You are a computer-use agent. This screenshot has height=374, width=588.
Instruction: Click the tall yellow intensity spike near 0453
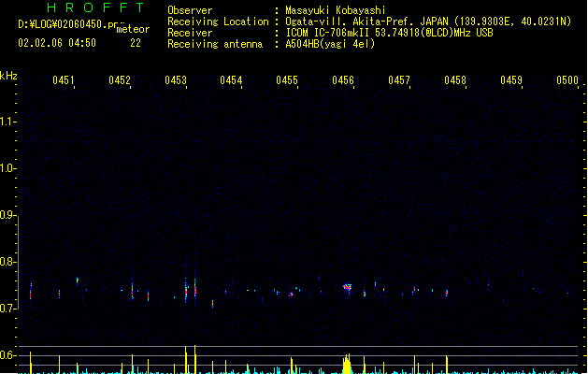186,360
